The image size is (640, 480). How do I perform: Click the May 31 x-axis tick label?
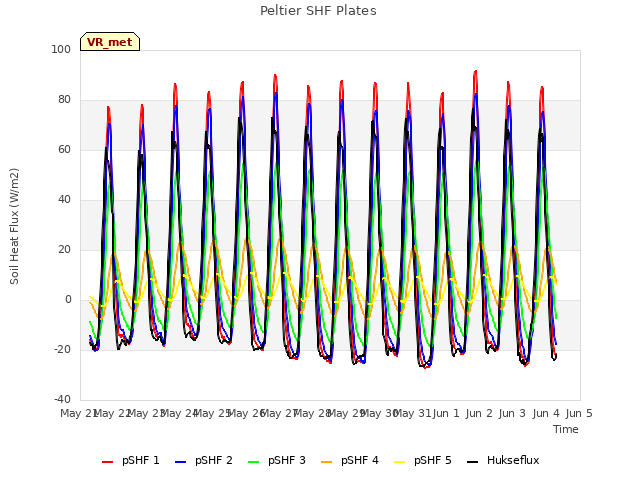(413, 413)
